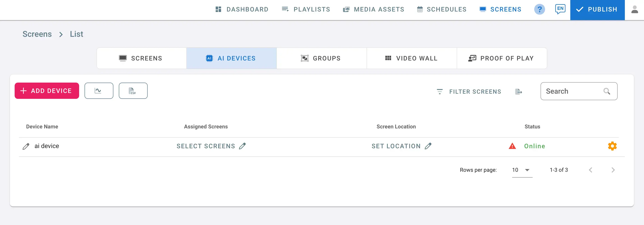Screen dimensions: 644x225
Task: Click the magnifier icon in Search
Action: click(607, 91)
